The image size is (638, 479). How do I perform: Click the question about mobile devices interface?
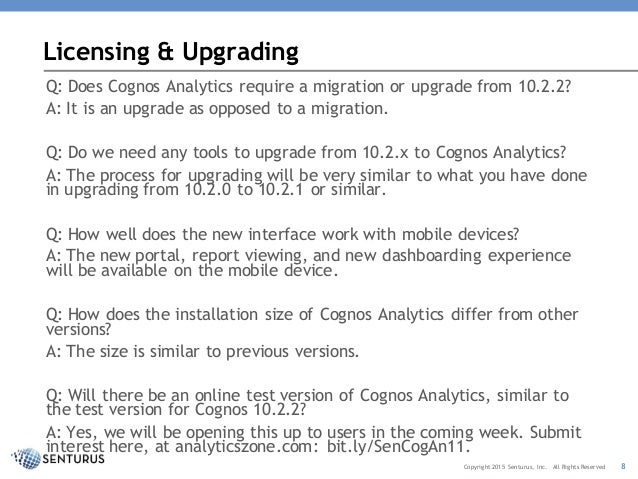click(282, 234)
